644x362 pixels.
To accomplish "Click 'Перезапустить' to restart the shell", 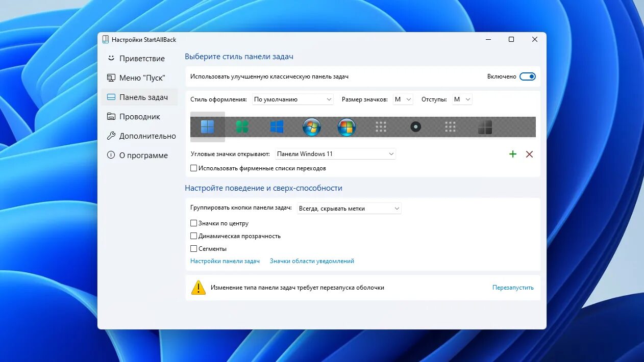I will tap(513, 288).
